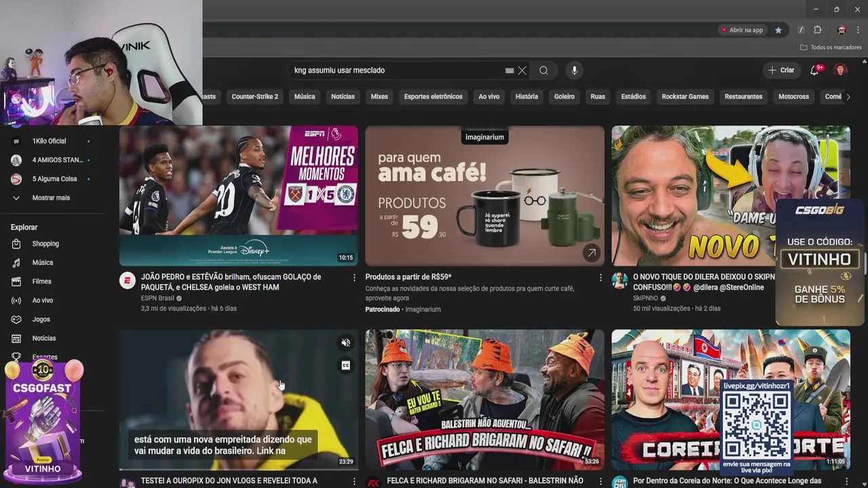
Task: Open the notifications bell
Action: pyautogui.click(x=815, y=70)
